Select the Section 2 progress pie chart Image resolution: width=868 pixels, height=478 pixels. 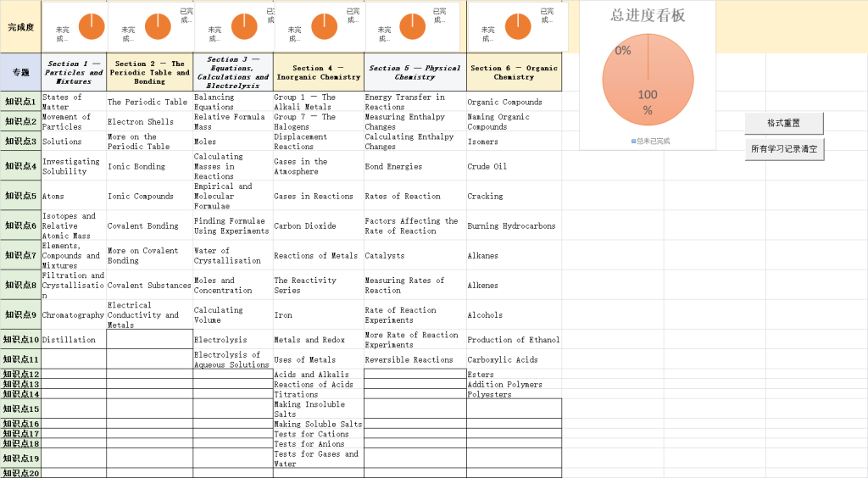coord(158,26)
